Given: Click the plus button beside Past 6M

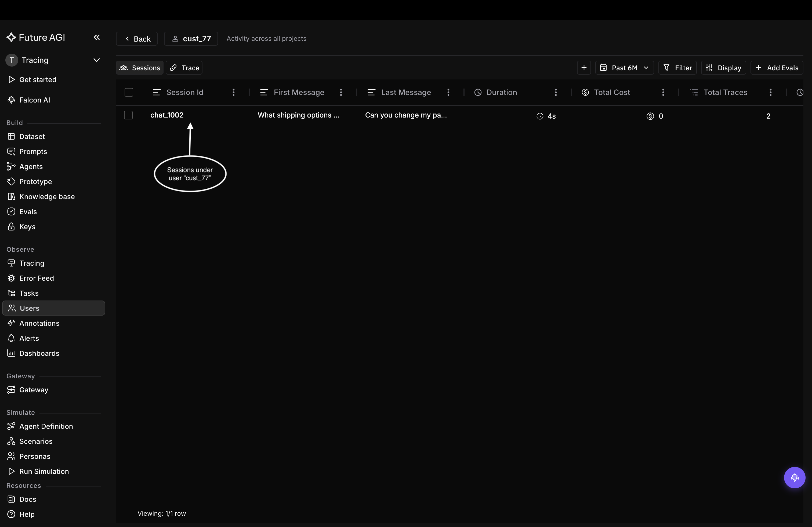Looking at the screenshot, I should click(x=584, y=68).
